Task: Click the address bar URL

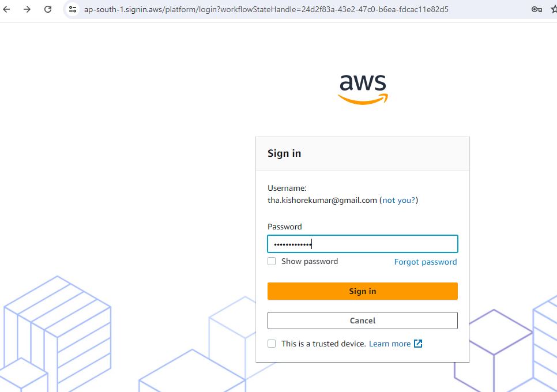Action: 265,9
